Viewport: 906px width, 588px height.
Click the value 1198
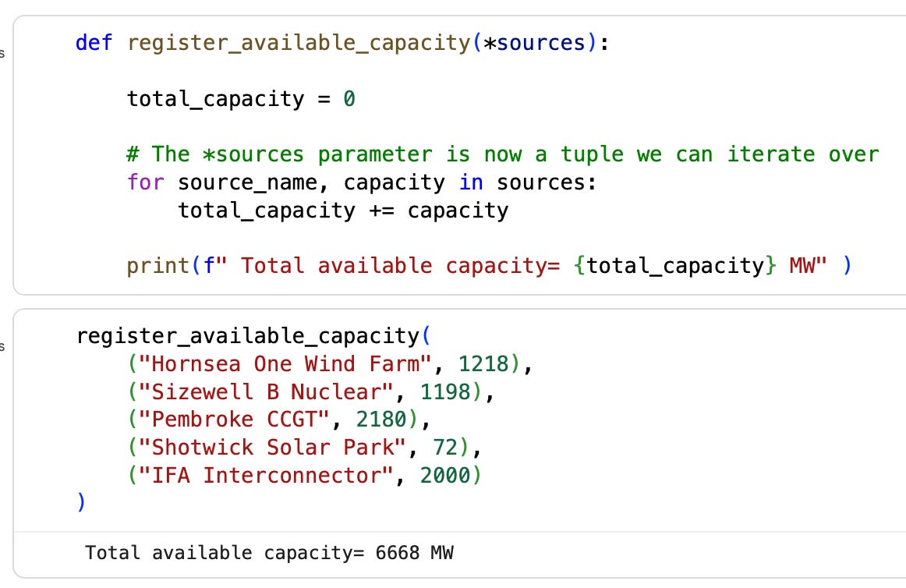(x=445, y=392)
